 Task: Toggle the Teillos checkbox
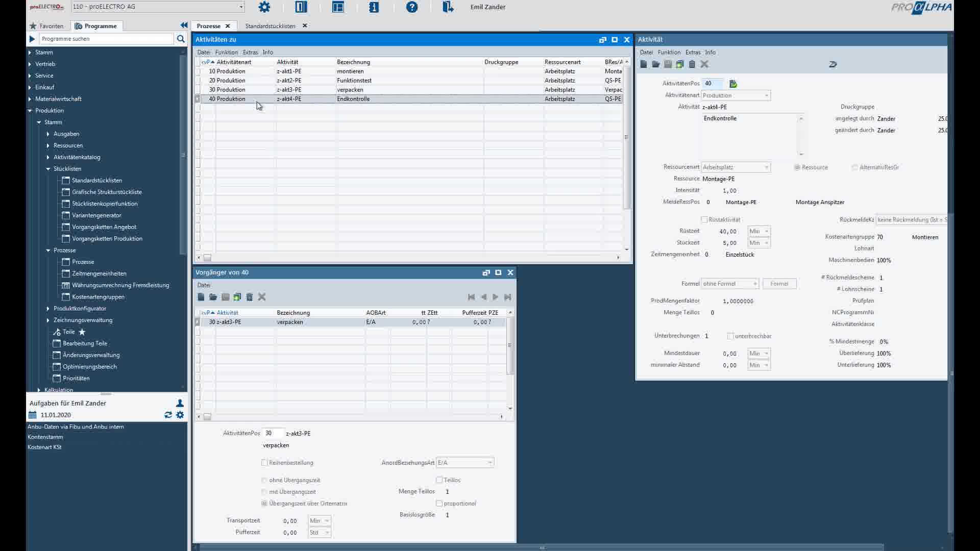(439, 480)
